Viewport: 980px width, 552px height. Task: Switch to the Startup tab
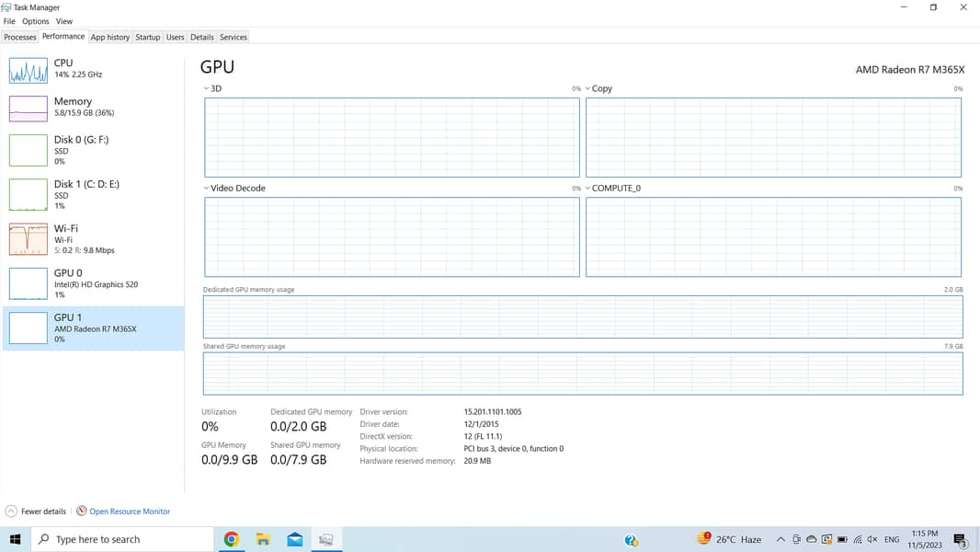147,38
